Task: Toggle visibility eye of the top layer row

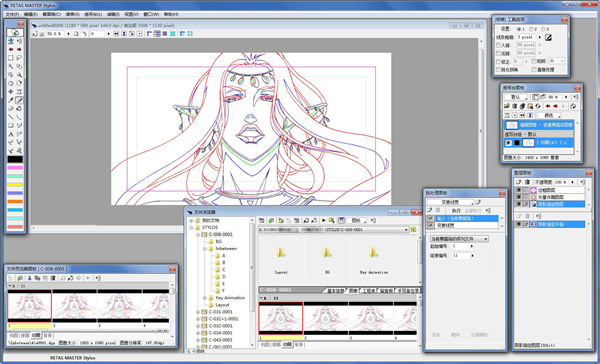Action: tap(519, 190)
